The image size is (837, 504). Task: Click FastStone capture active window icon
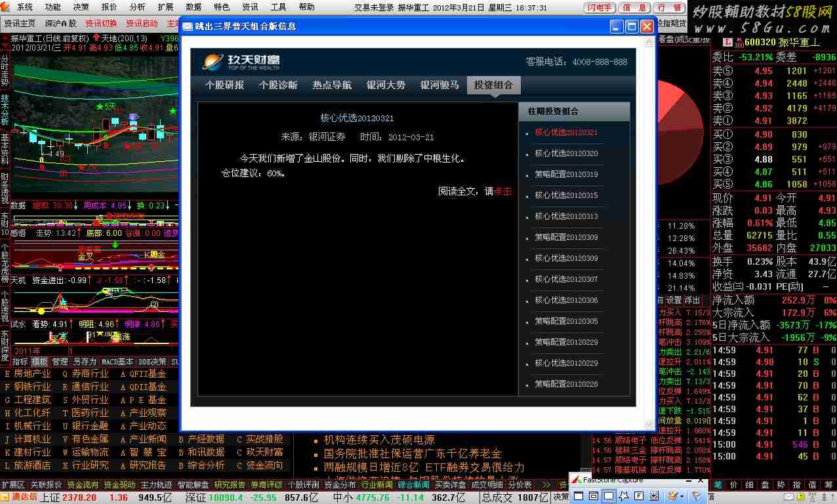[x=579, y=497]
